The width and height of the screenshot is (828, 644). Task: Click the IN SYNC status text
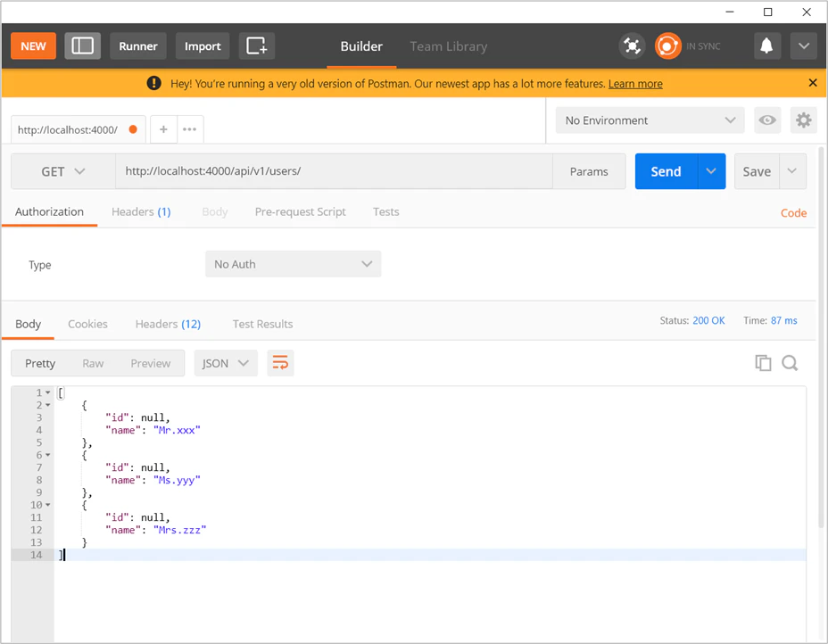point(703,46)
